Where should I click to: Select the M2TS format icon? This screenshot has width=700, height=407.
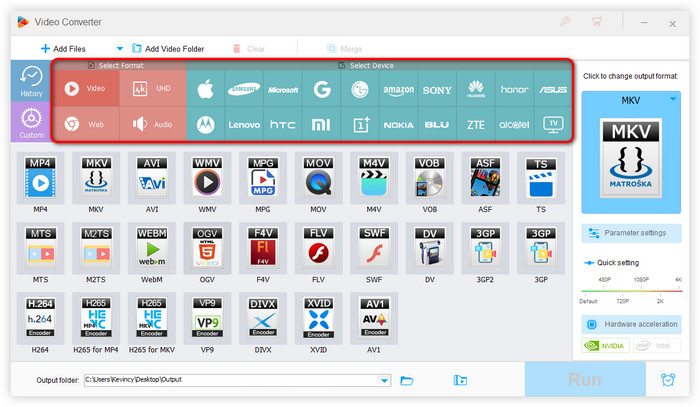[96, 248]
